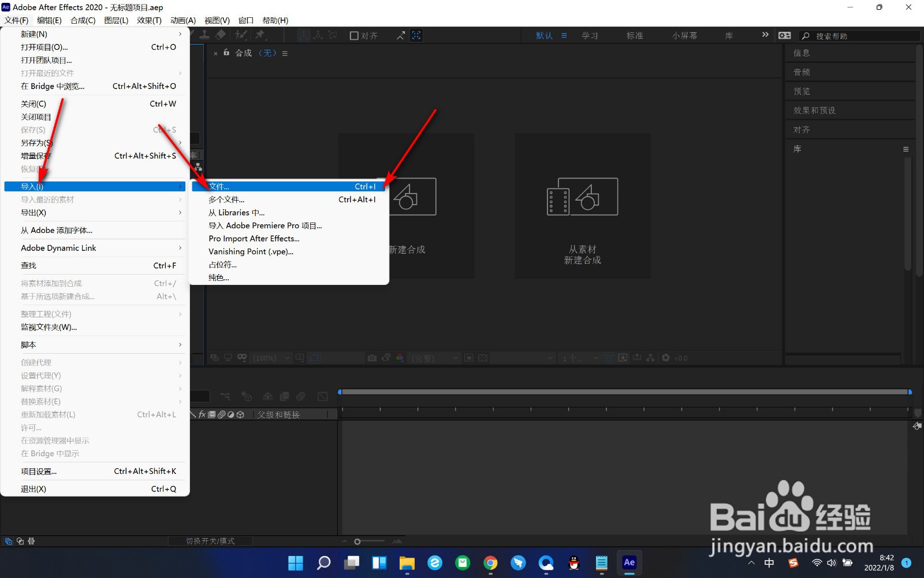Click the reset exposure icon

tap(665, 358)
